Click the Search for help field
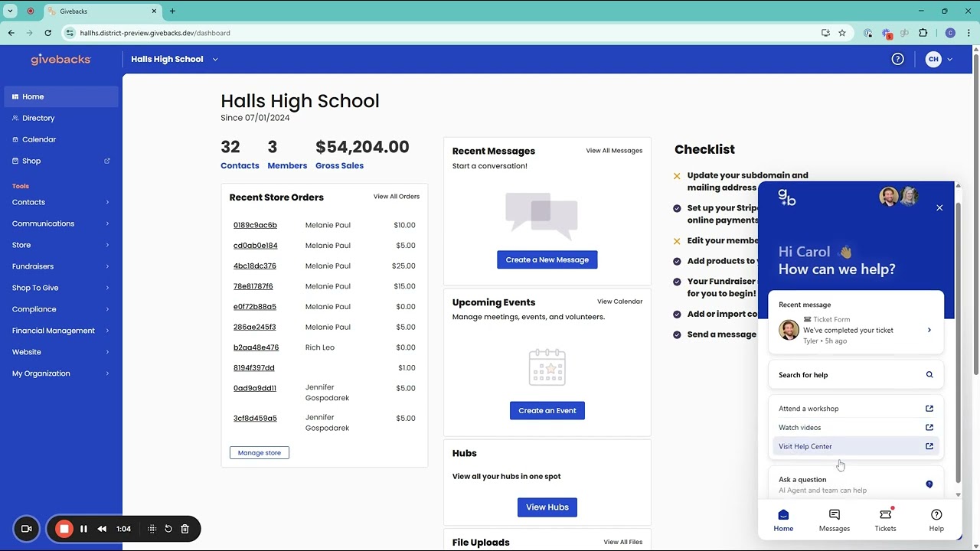This screenshot has width=980, height=551. coord(856,375)
